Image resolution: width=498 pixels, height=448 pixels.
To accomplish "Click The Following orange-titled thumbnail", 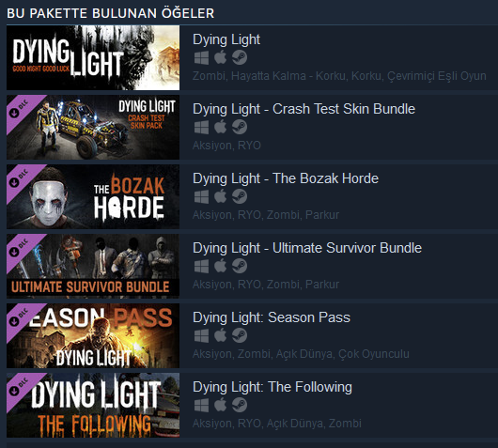I will pos(93,406).
